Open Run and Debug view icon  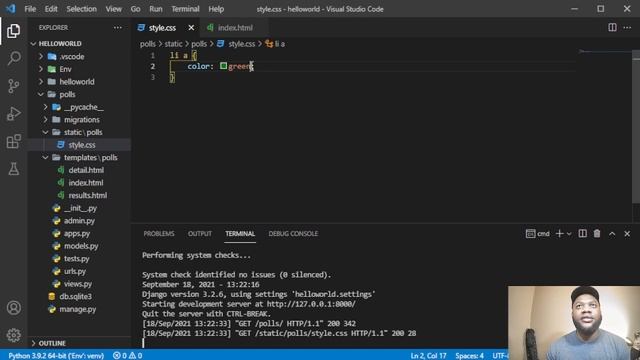click(x=13, y=114)
